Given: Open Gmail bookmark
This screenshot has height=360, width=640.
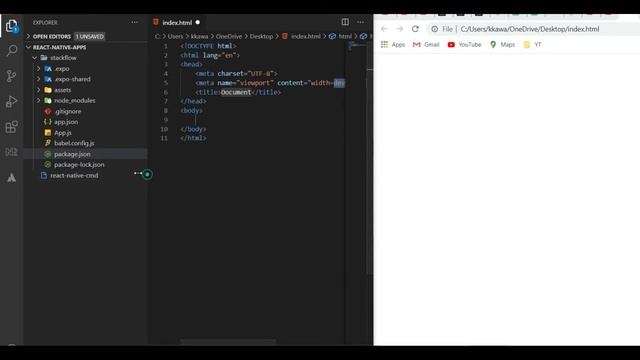Looking at the screenshot, I should [x=426, y=44].
